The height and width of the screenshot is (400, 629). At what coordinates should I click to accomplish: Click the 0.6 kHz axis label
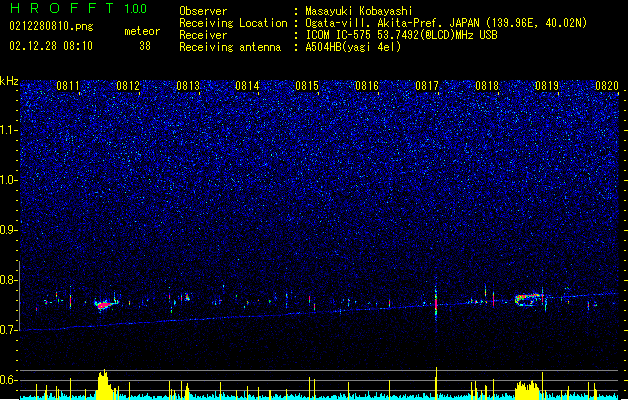click(x=9, y=380)
